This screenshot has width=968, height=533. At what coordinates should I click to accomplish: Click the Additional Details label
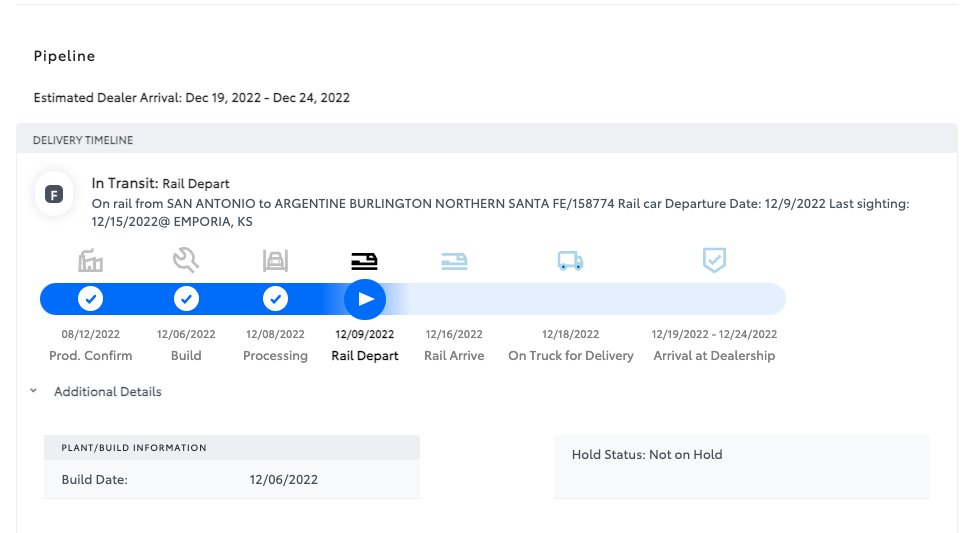107,392
